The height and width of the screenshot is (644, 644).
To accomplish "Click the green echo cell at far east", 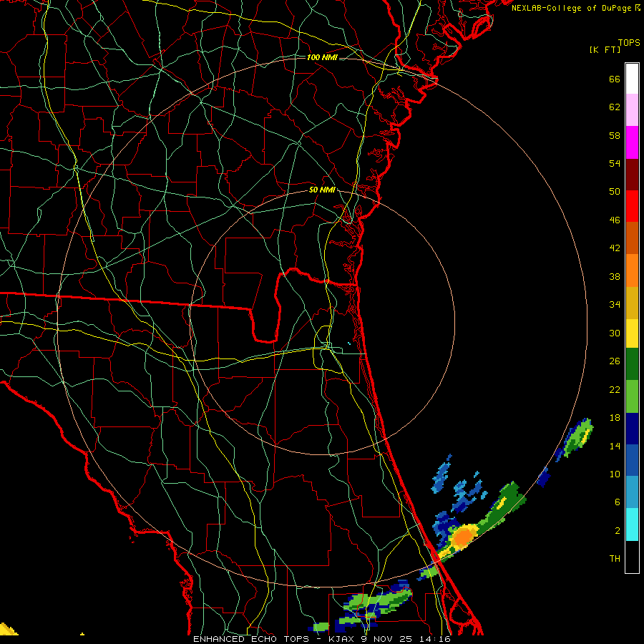I will point(578,437).
